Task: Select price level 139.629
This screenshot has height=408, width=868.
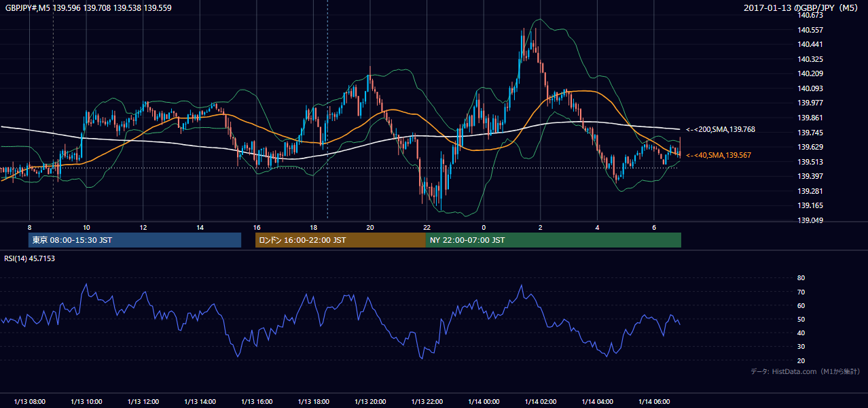Action: pyautogui.click(x=810, y=147)
